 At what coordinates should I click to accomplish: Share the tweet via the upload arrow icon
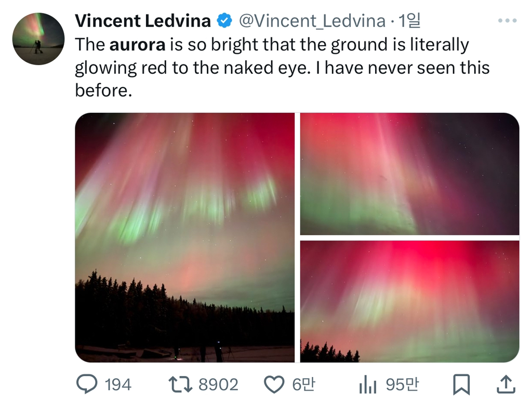(x=506, y=384)
